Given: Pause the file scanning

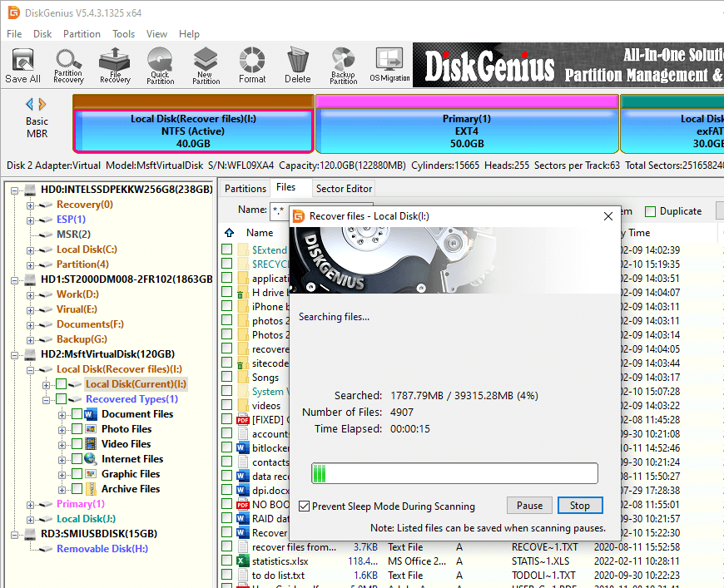Looking at the screenshot, I should 529,506.
